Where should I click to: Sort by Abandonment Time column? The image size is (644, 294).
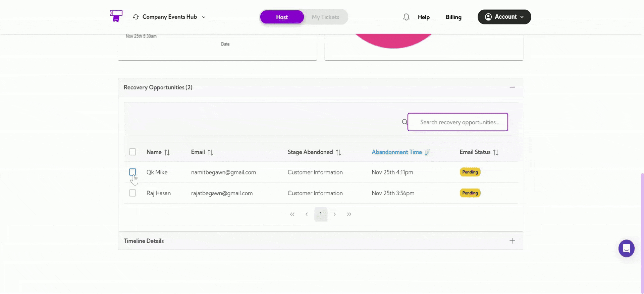point(427,152)
